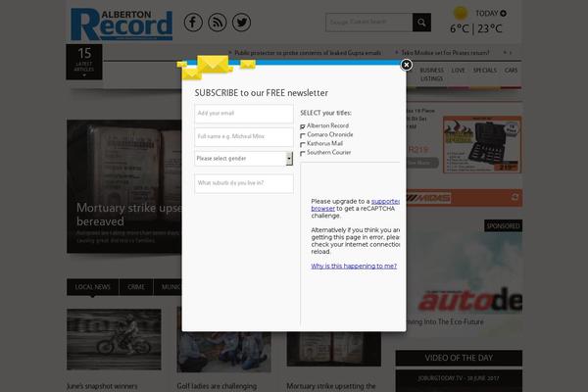
Task: Tick the Southern Courier checkbox
Action: click(303, 154)
